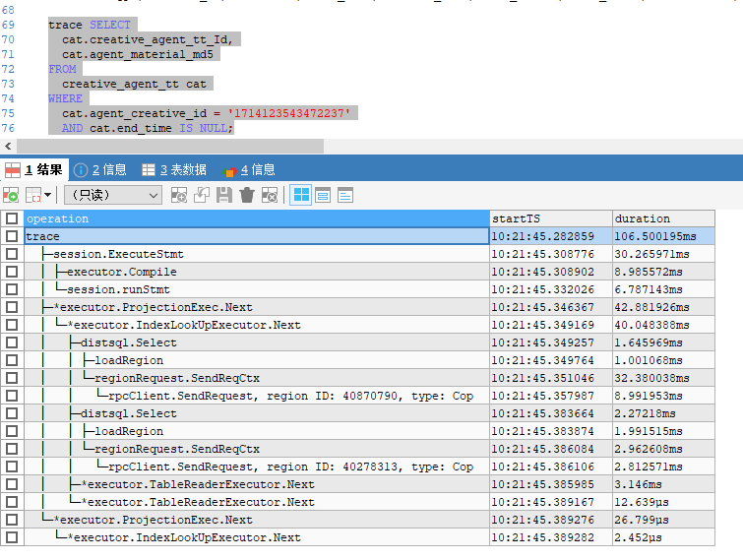Screen dimensions: 743x560
Task: Click the save changes floppy disk icon
Action: pyautogui.click(x=224, y=195)
